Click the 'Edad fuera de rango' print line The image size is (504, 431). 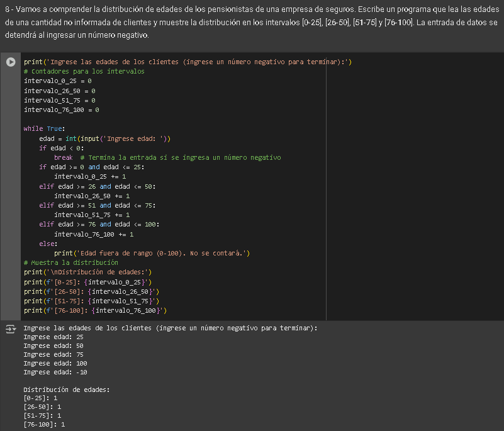coord(152,254)
